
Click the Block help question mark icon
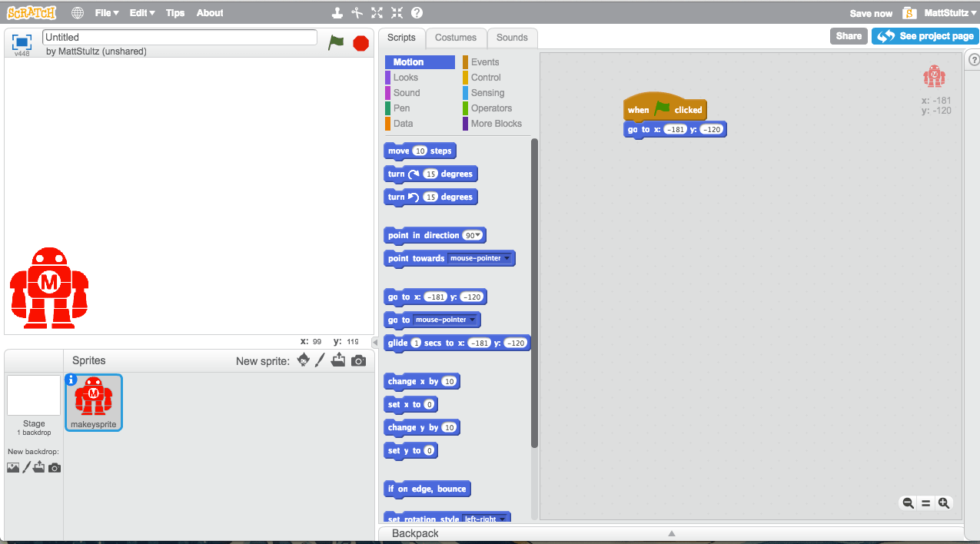[x=417, y=13]
